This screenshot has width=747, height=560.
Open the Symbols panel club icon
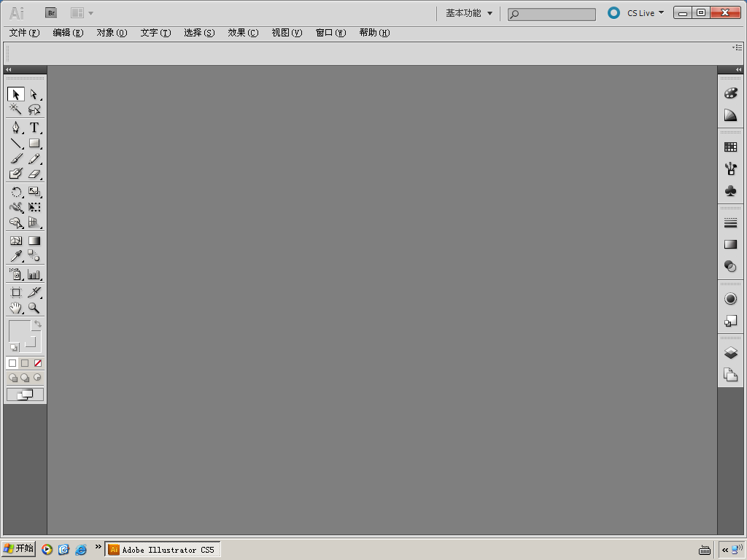730,191
